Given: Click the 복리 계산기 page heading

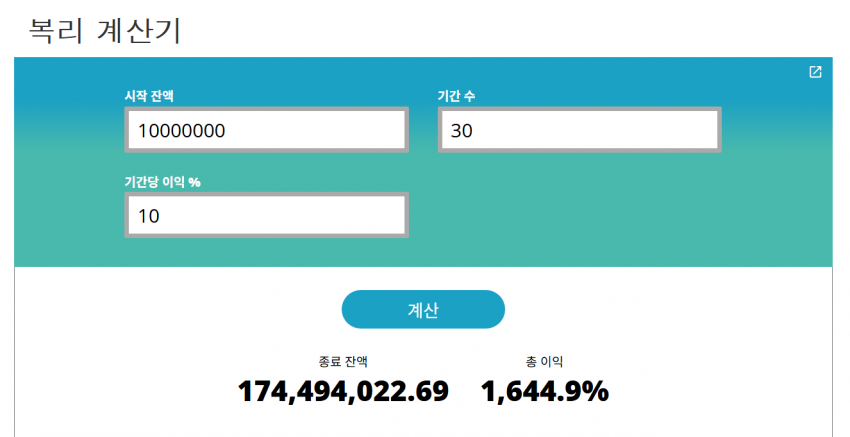Looking at the screenshot, I should (x=104, y=29).
